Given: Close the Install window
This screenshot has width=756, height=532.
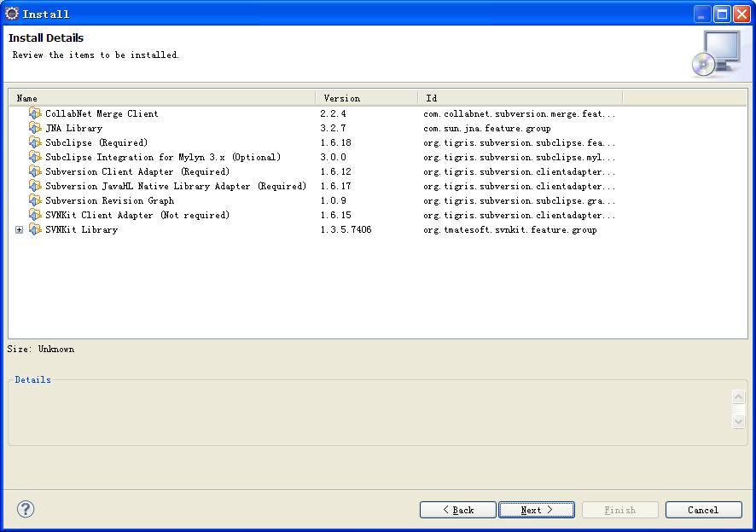Looking at the screenshot, I should coord(741,14).
